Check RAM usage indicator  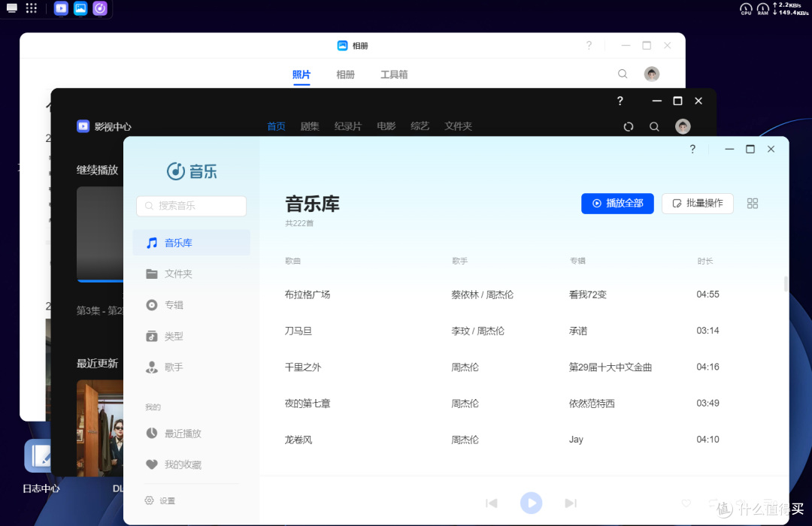[x=763, y=9]
